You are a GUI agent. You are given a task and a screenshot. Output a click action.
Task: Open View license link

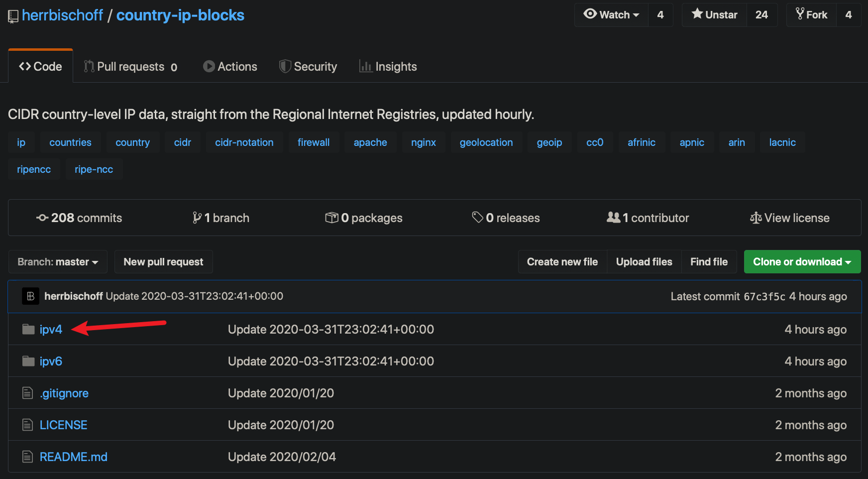(790, 218)
